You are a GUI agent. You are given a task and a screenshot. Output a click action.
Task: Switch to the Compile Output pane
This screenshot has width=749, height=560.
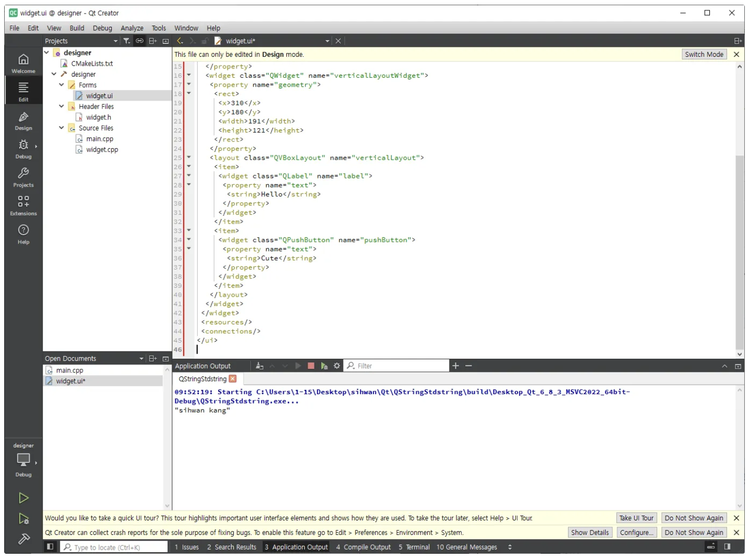[364, 547]
